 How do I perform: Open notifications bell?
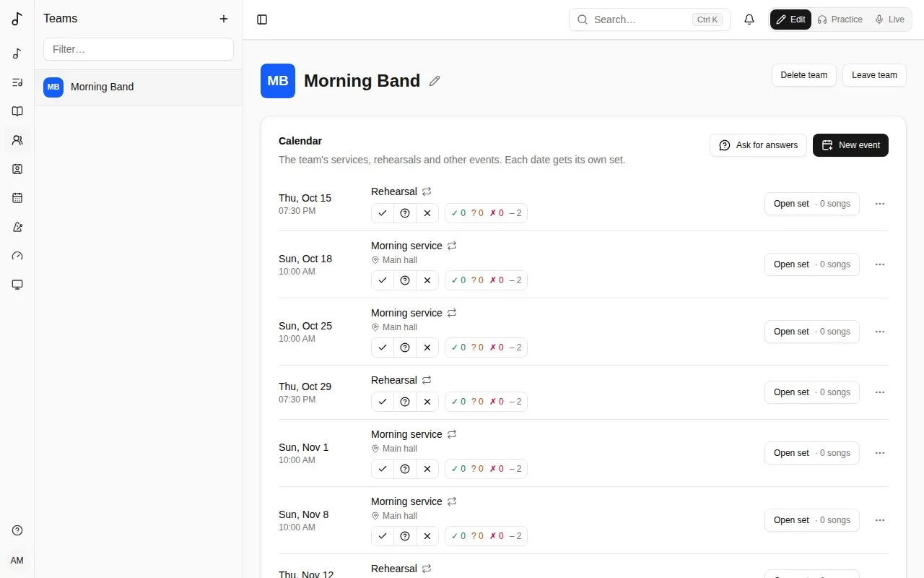tap(749, 20)
